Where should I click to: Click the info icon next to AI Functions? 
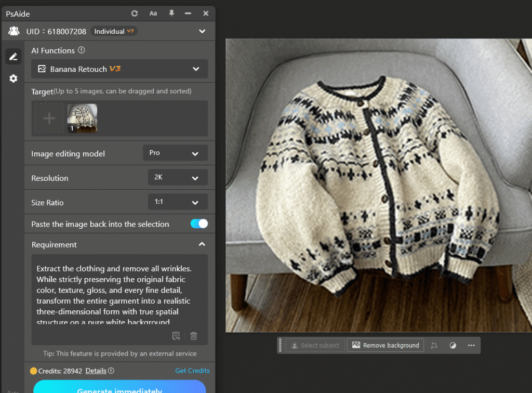[x=82, y=50]
